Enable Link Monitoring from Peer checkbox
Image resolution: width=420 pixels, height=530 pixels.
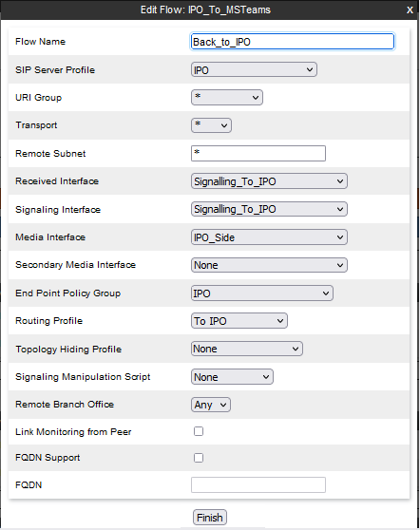(x=199, y=431)
